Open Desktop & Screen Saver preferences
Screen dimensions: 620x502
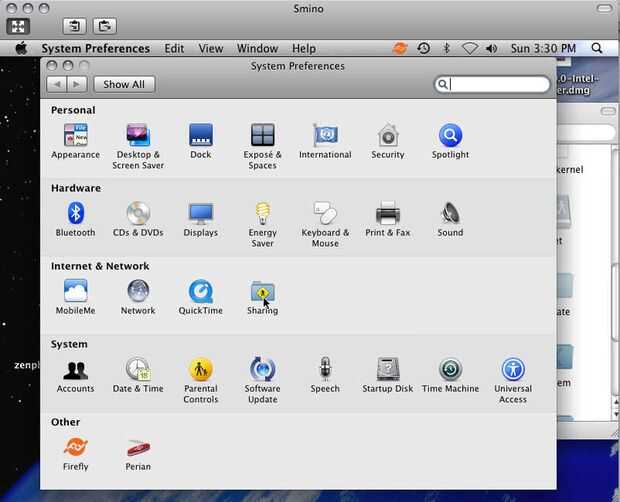[x=138, y=146]
